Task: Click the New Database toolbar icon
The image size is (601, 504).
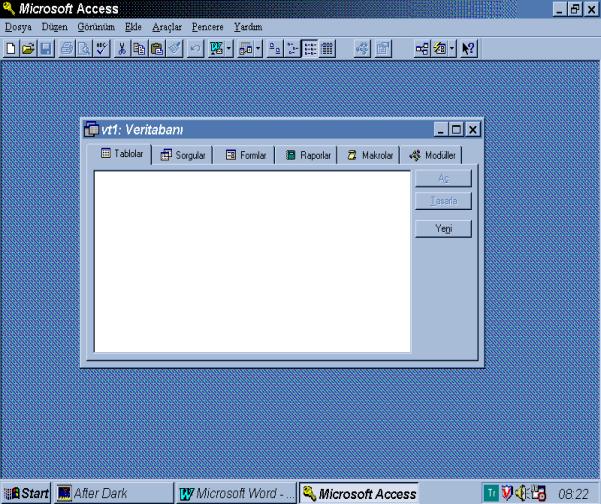Action: tap(11, 47)
